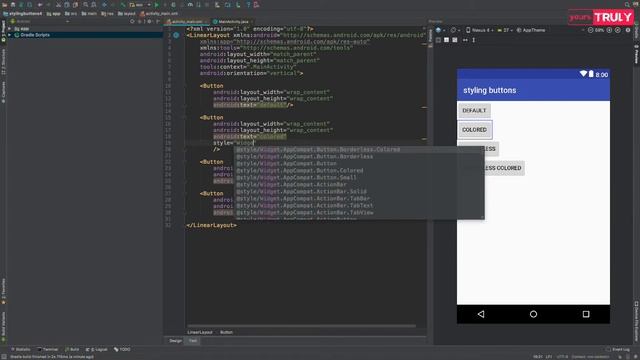Switch to activity_main.xml editor tab
The height and width of the screenshot is (360, 640).
(x=187, y=22)
